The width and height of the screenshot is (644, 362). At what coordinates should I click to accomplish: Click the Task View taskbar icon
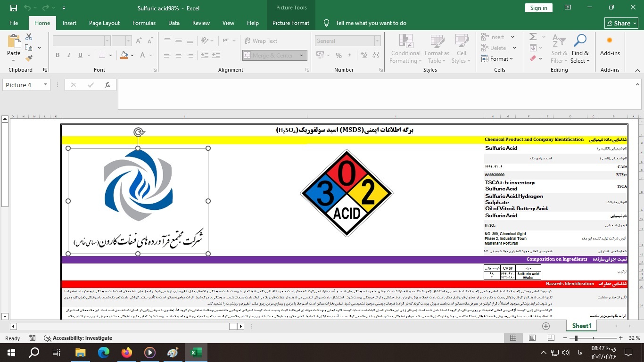pos(57,353)
